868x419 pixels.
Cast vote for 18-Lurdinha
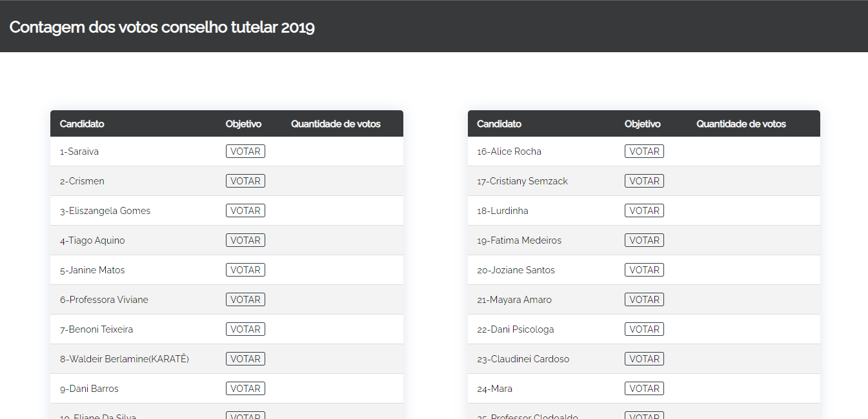(644, 211)
